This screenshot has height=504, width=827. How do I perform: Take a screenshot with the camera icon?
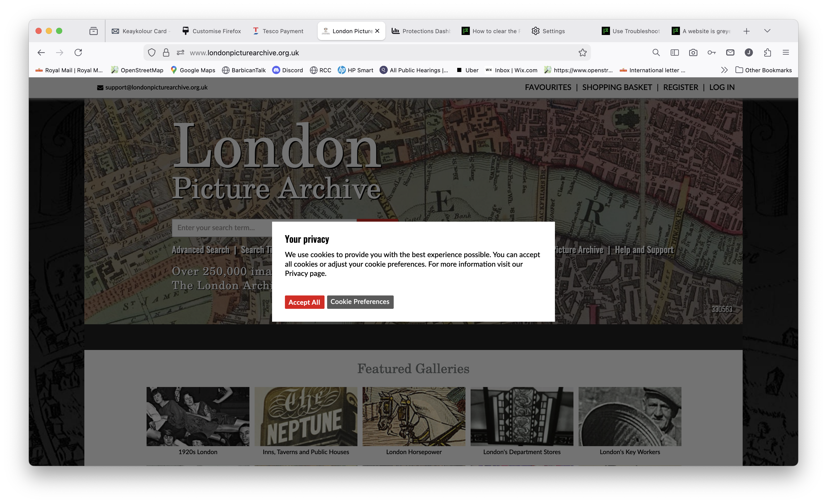point(693,53)
